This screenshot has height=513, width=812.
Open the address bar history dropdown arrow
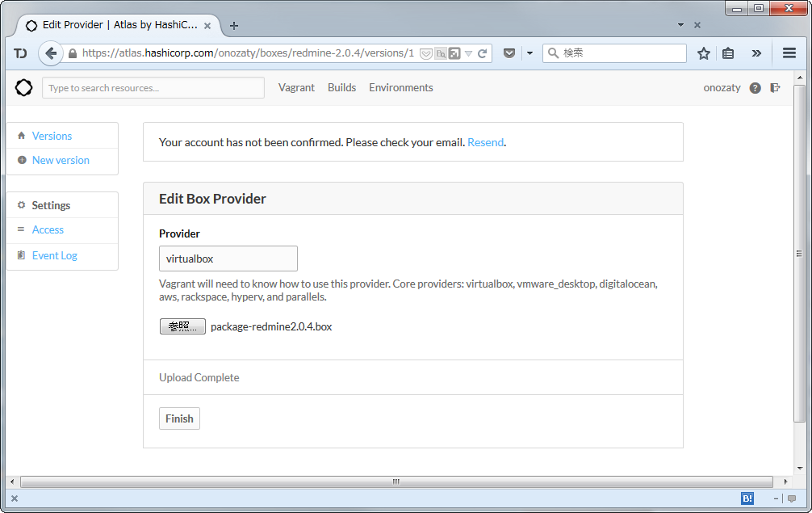tap(469, 53)
